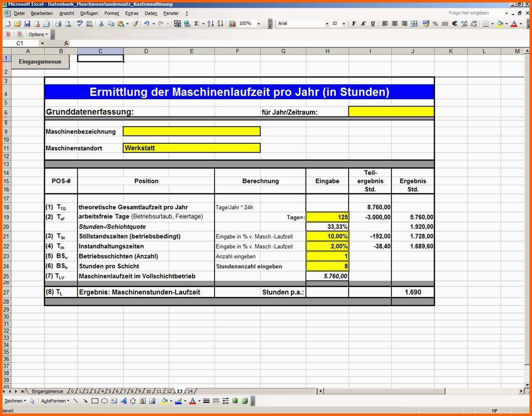Click the toolbar fill color paint bucket
Viewport: 532px width, 416px height.
point(500,24)
